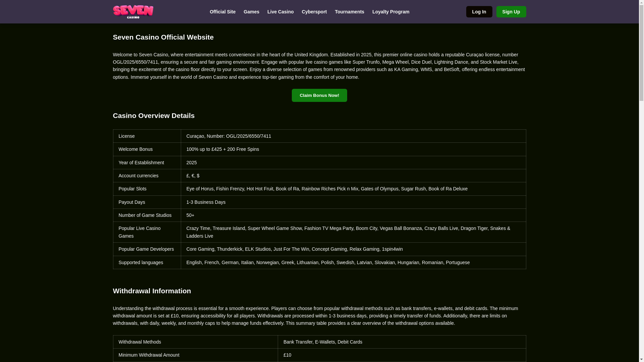Click the withdrawal process description paragraph

tap(319, 316)
